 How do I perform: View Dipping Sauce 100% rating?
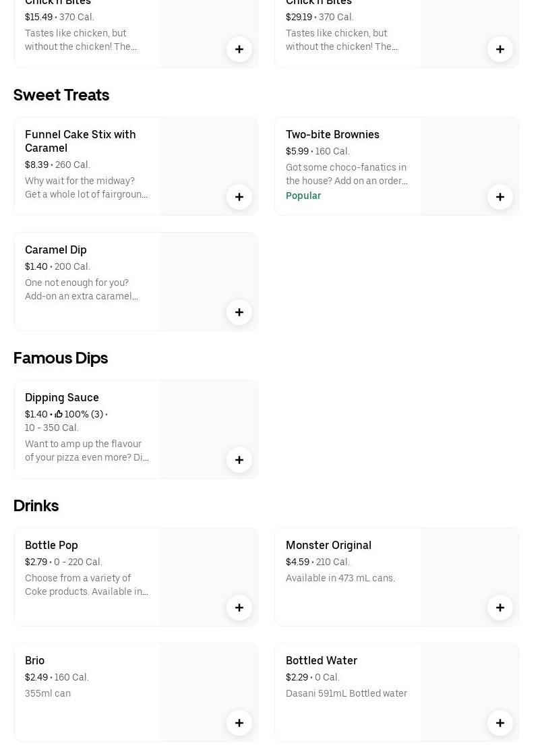click(x=79, y=414)
